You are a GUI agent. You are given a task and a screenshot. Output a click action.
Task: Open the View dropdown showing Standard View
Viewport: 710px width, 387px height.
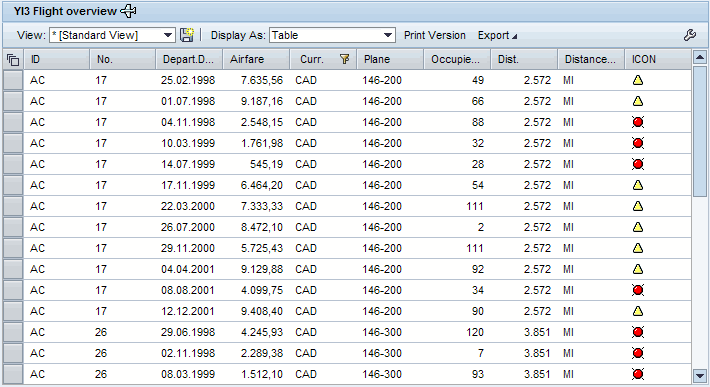[x=112, y=35]
